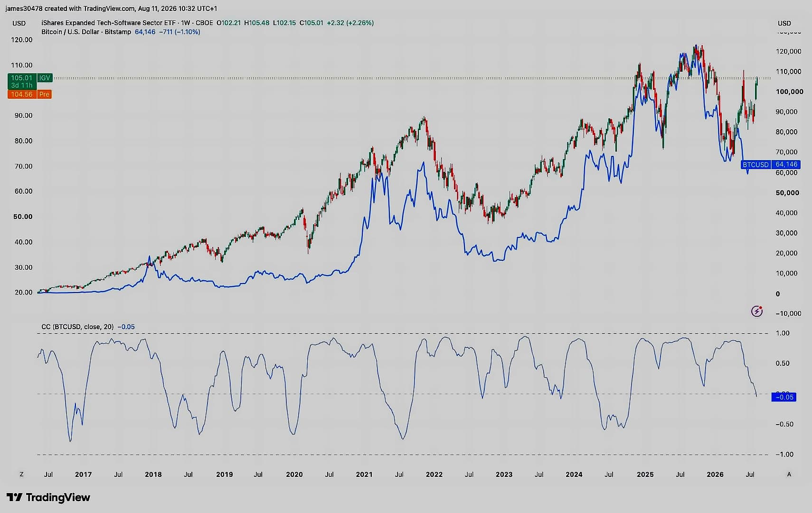Click the 50,000 tick on the right price axis

[x=787, y=193]
